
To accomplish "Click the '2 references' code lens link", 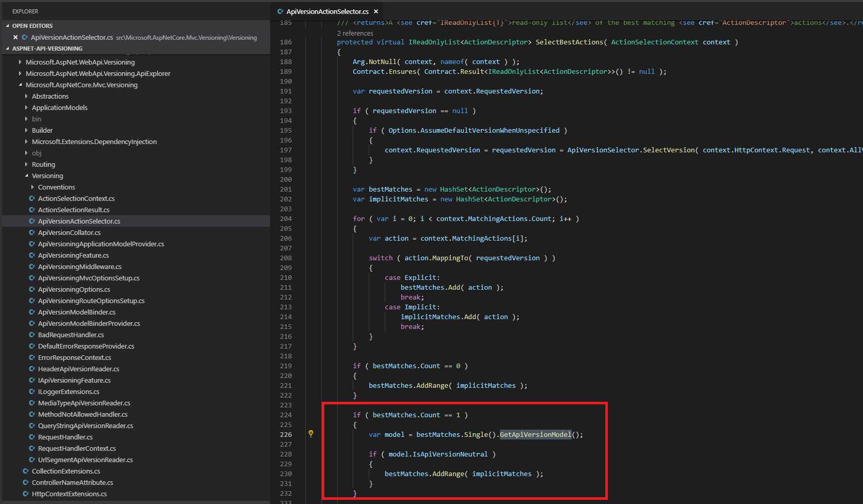I will pyautogui.click(x=355, y=33).
